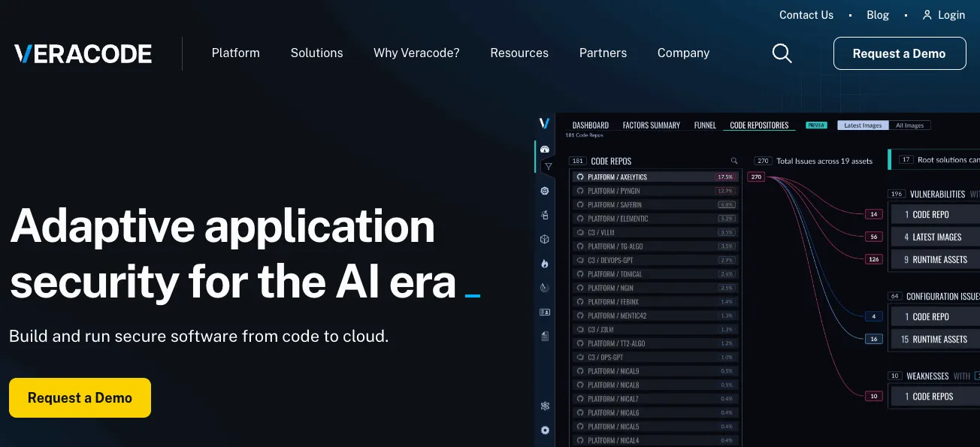
Task: Select the PLATFORM / AXELYTICS repository row
Action: coord(655,177)
